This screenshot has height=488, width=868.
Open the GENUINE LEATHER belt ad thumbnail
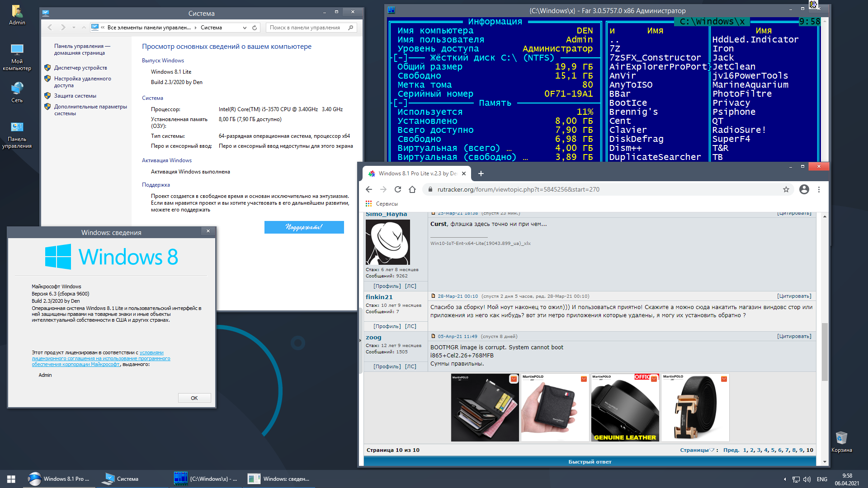tap(625, 408)
